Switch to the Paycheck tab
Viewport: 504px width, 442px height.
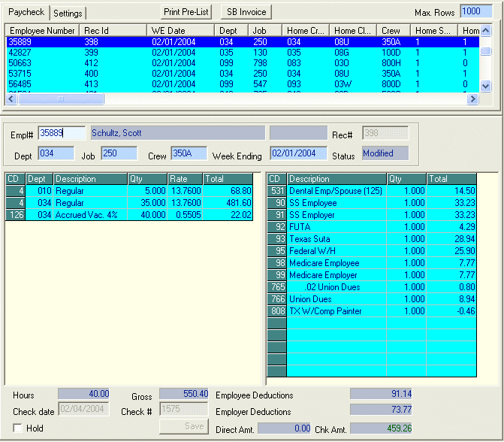click(x=26, y=12)
